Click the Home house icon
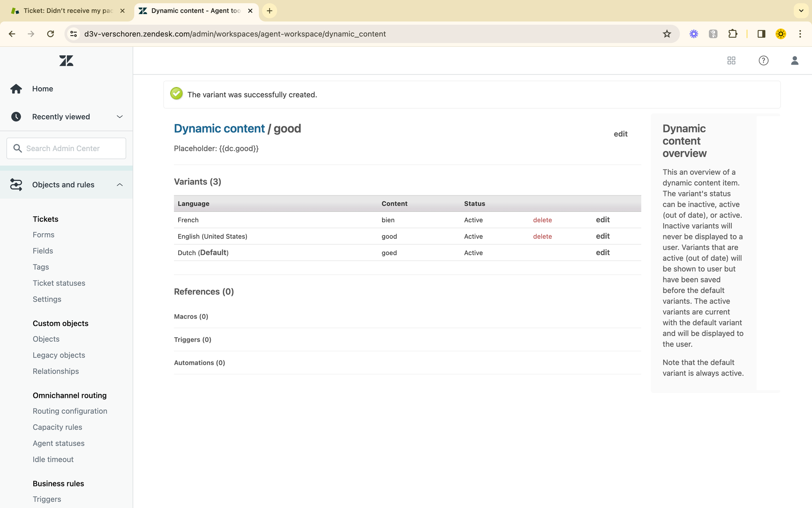The image size is (812, 508). click(x=16, y=89)
